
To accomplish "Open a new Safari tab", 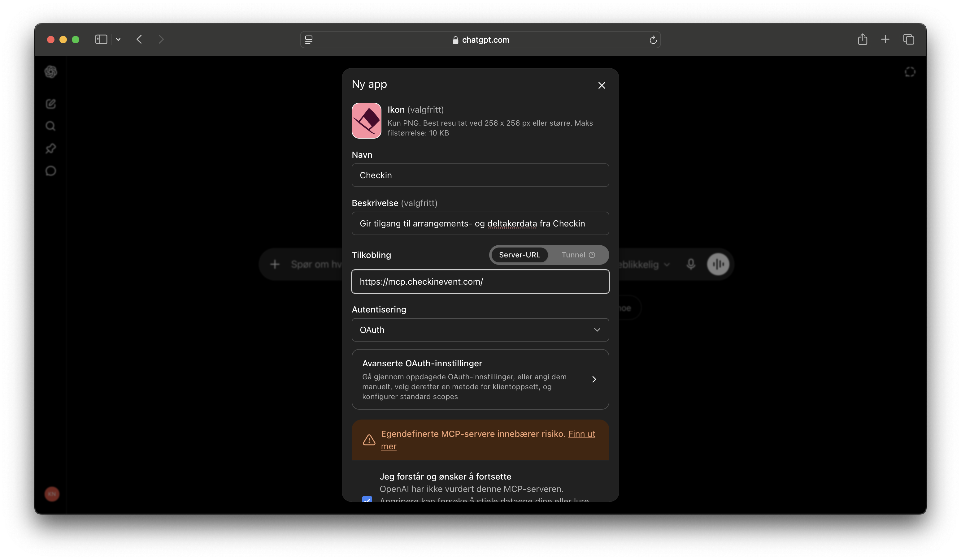I will [x=885, y=39].
